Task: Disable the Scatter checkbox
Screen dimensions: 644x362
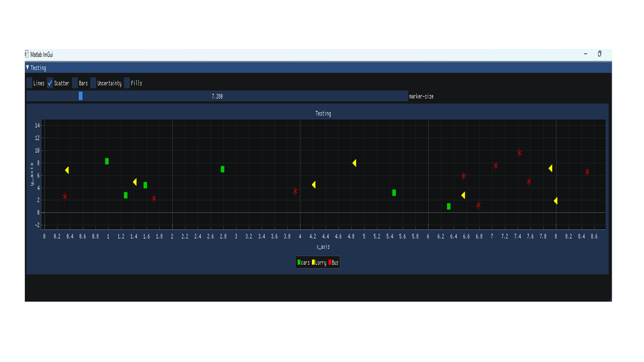Action: pos(50,83)
